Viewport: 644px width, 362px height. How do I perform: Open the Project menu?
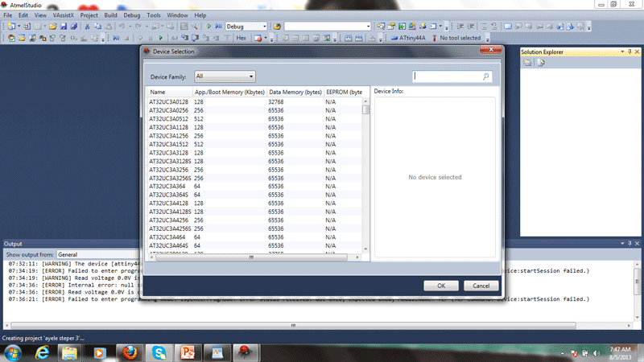(x=89, y=15)
